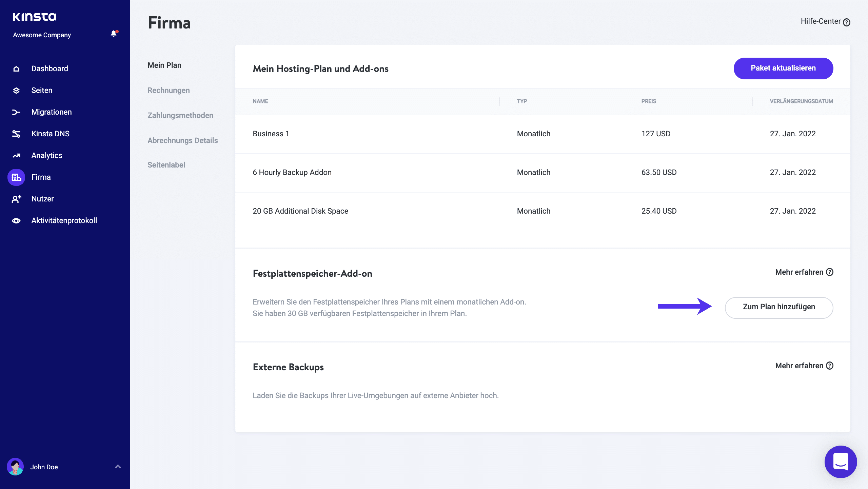Click the Firma icon in sidebar
This screenshot has width=868, height=489.
click(16, 177)
